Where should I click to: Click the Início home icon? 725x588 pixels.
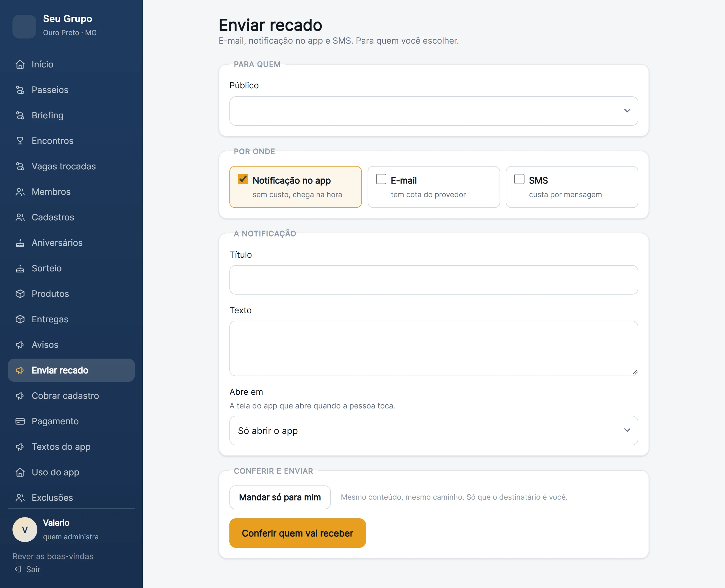coord(20,64)
